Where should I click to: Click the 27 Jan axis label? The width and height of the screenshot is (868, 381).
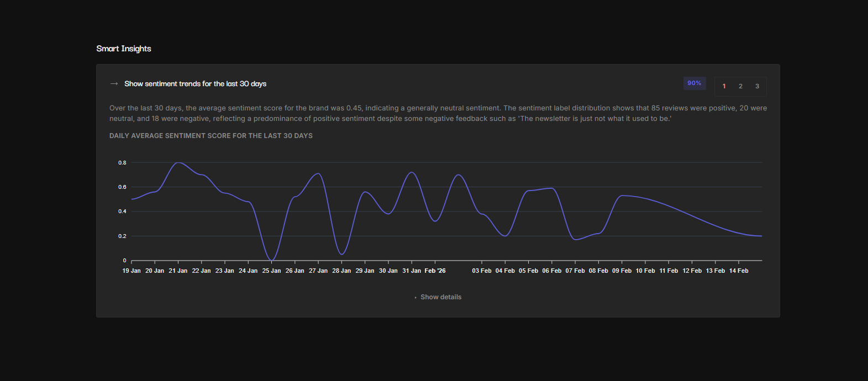[318, 271]
